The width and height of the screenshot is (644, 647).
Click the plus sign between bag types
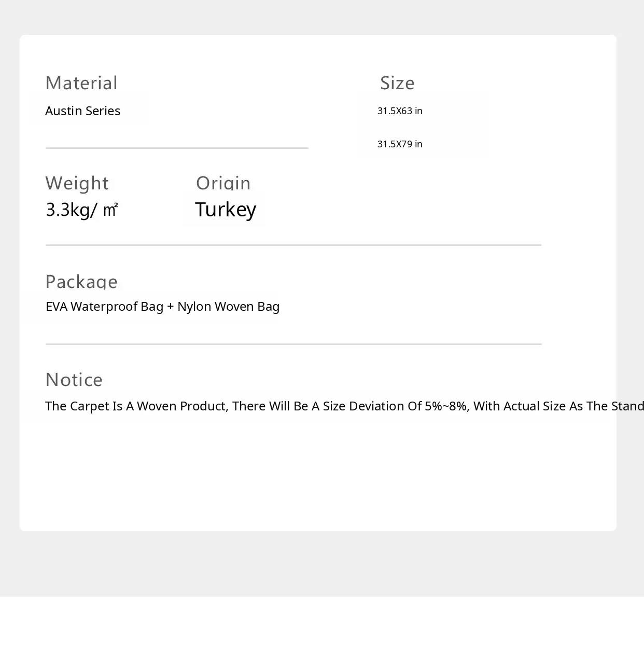(x=170, y=307)
